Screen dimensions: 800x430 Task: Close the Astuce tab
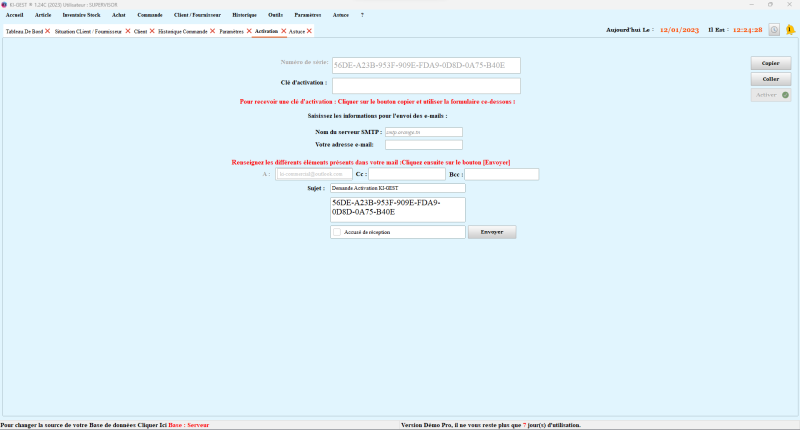pos(311,32)
